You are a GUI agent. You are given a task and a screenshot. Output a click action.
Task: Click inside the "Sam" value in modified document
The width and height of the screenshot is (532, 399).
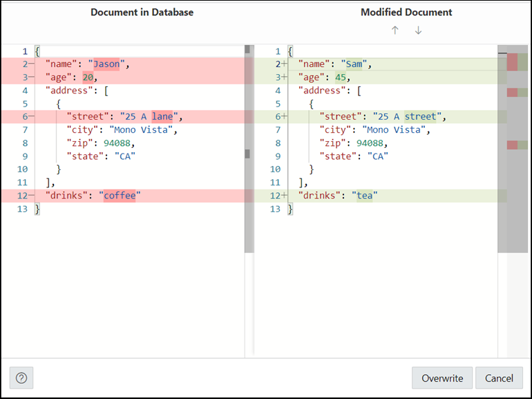[x=354, y=64]
